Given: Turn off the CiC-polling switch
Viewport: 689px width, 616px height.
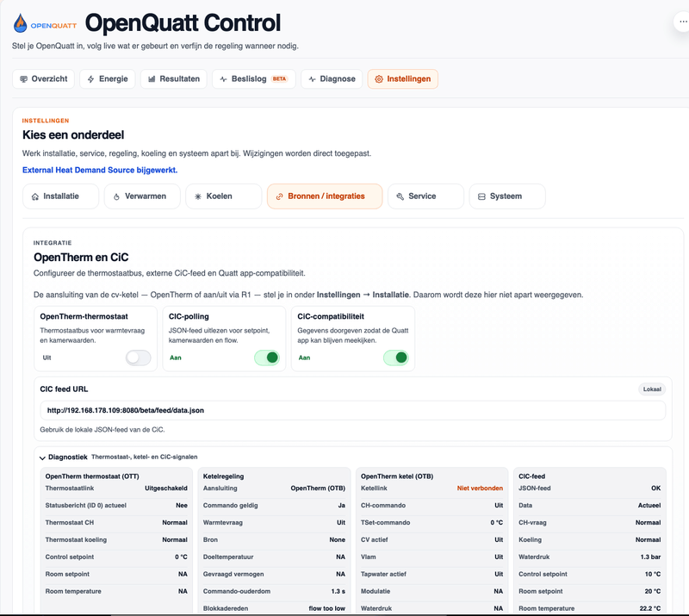Looking at the screenshot, I should click(267, 358).
